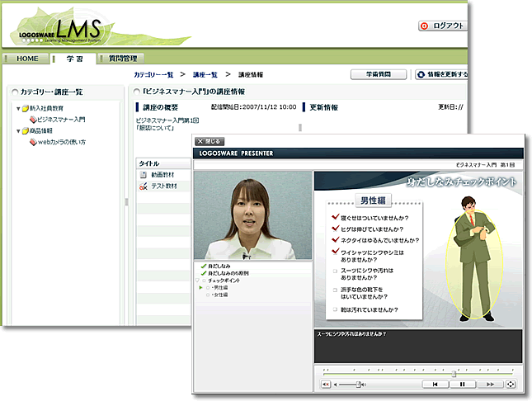Collapse the チェックポイント chapter list

pos(198,281)
